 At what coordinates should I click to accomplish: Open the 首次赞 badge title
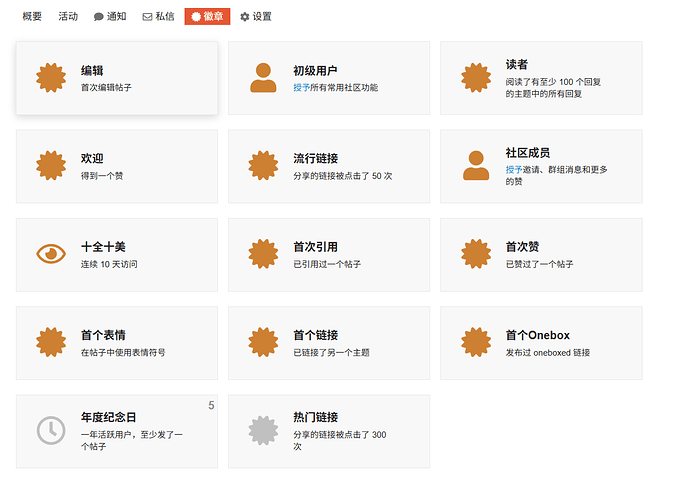coord(522,247)
